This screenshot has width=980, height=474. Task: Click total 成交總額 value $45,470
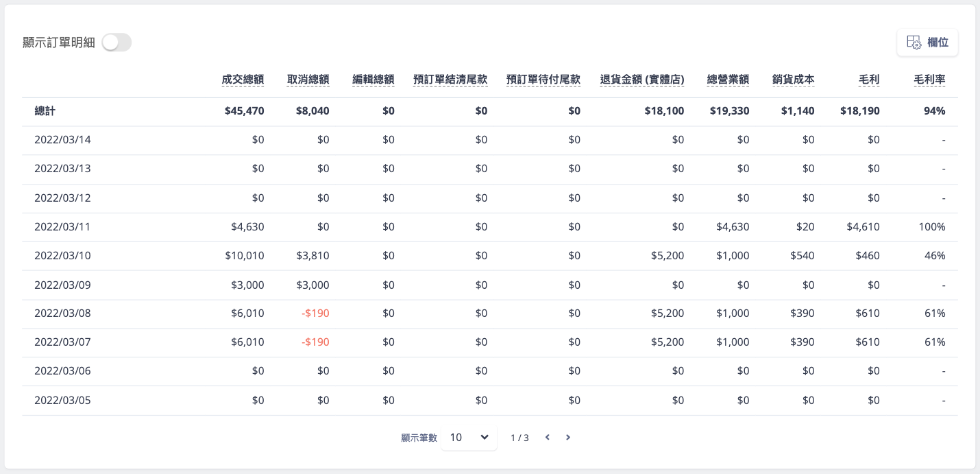point(244,110)
